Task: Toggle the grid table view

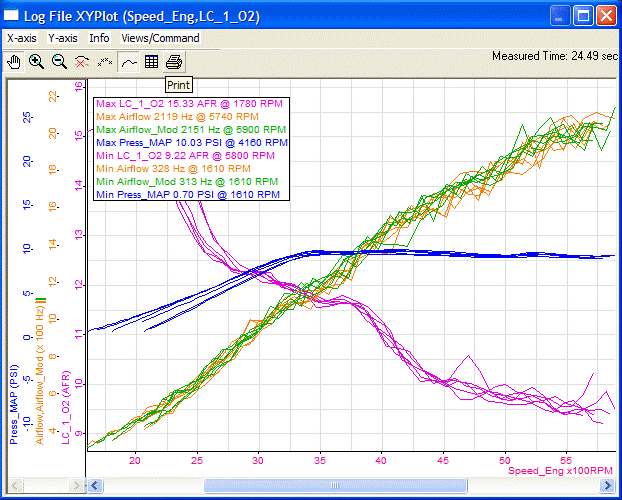Action: (152, 62)
